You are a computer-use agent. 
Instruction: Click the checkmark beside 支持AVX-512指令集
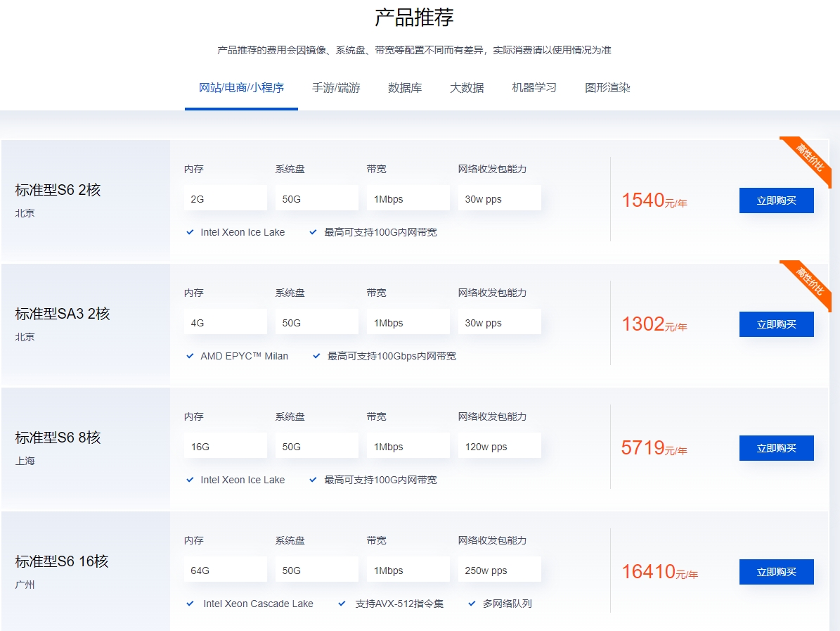tap(342, 604)
